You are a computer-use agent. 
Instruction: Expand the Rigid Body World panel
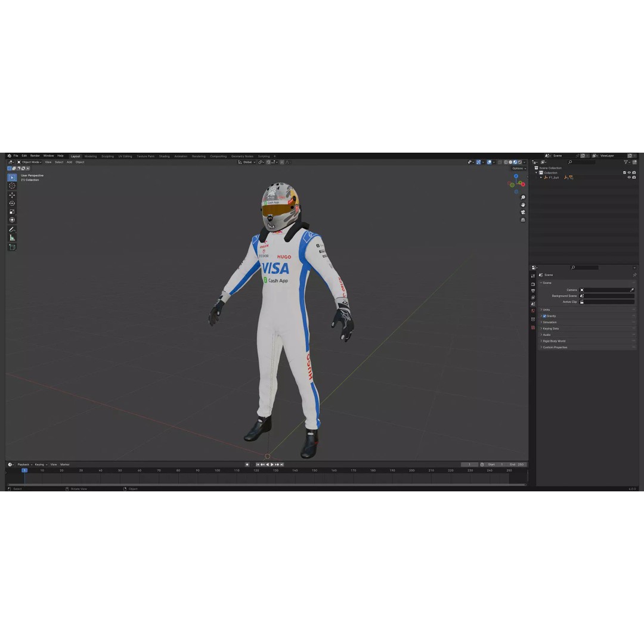[587, 341]
